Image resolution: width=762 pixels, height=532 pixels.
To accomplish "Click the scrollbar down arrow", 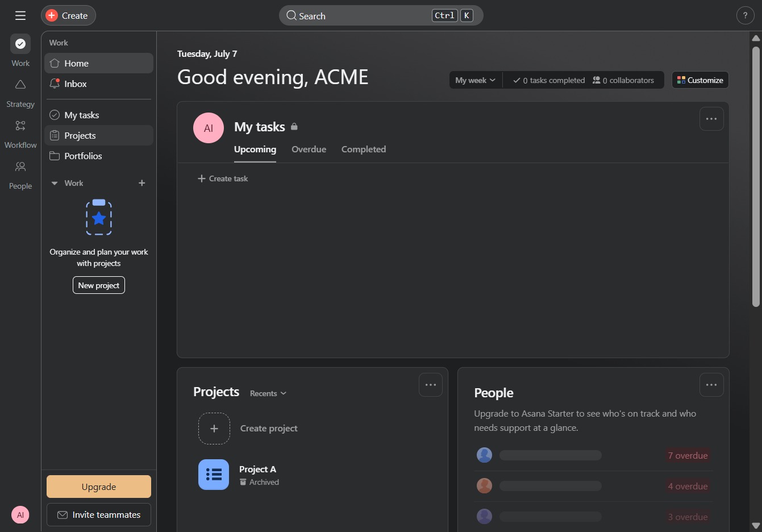I will tap(756, 526).
